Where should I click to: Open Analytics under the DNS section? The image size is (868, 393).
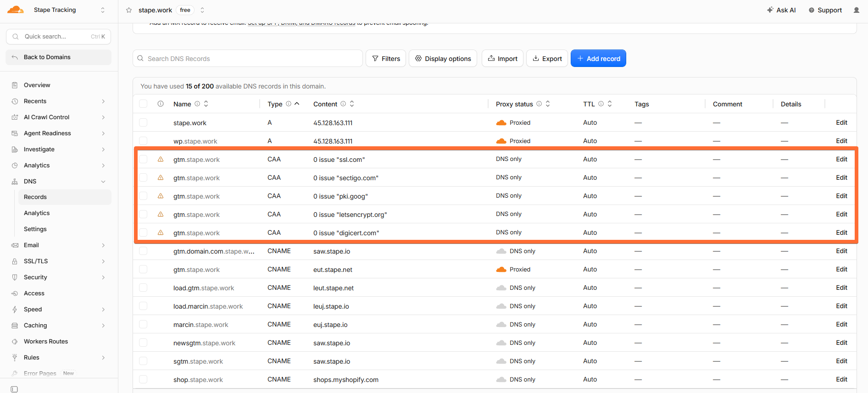[x=65, y=213]
